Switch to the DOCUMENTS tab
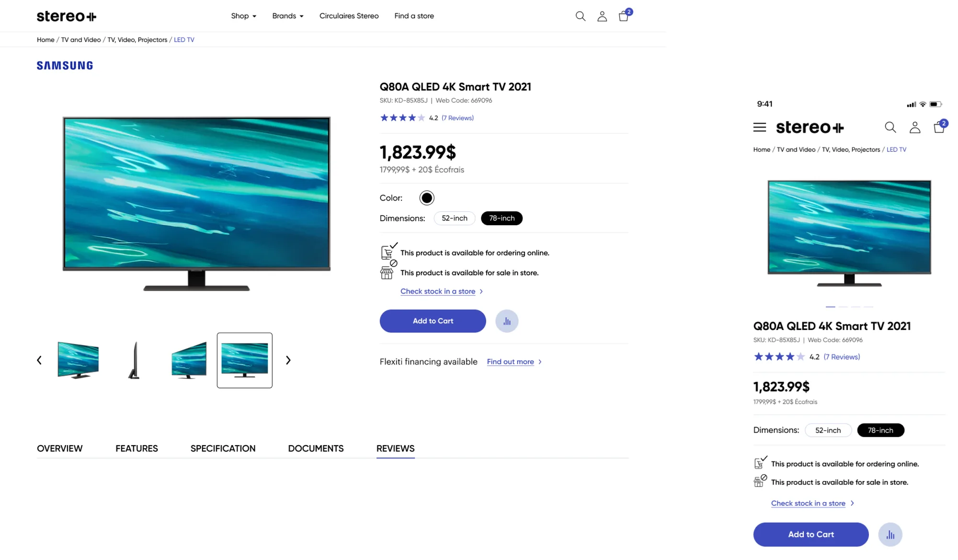Screen dimensions: 958x560 (316, 448)
